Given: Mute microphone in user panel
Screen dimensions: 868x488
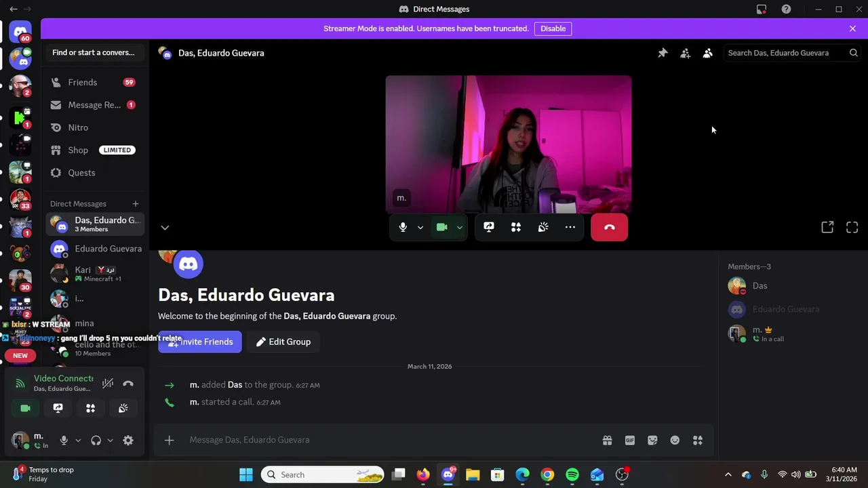Looking at the screenshot, I should pos(64,441).
